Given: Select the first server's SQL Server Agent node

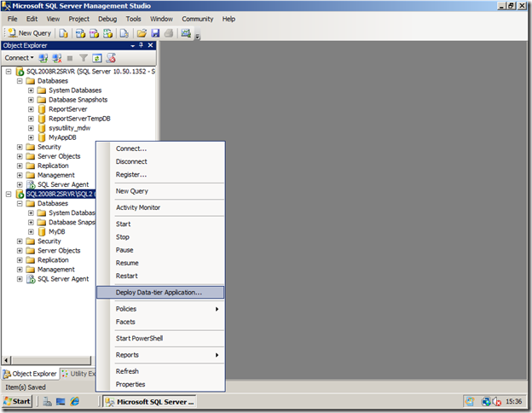Looking at the screenshot, I should (63, 184).
